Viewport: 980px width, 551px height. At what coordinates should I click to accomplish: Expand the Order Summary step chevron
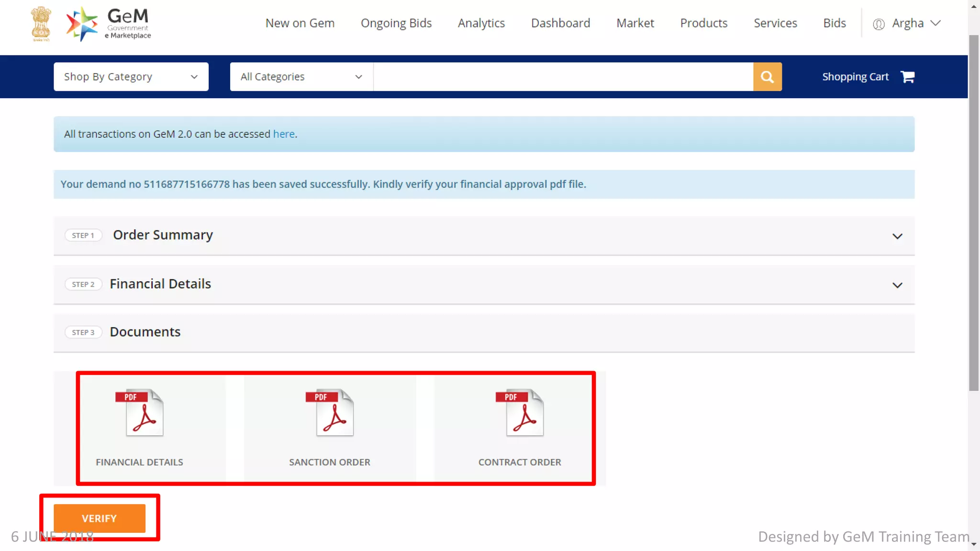tap(897, 236)
